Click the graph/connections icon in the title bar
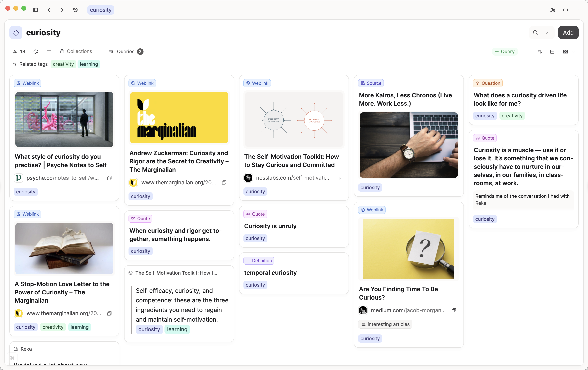The height and width of the screenshot is (370, 588). [552, 10]
